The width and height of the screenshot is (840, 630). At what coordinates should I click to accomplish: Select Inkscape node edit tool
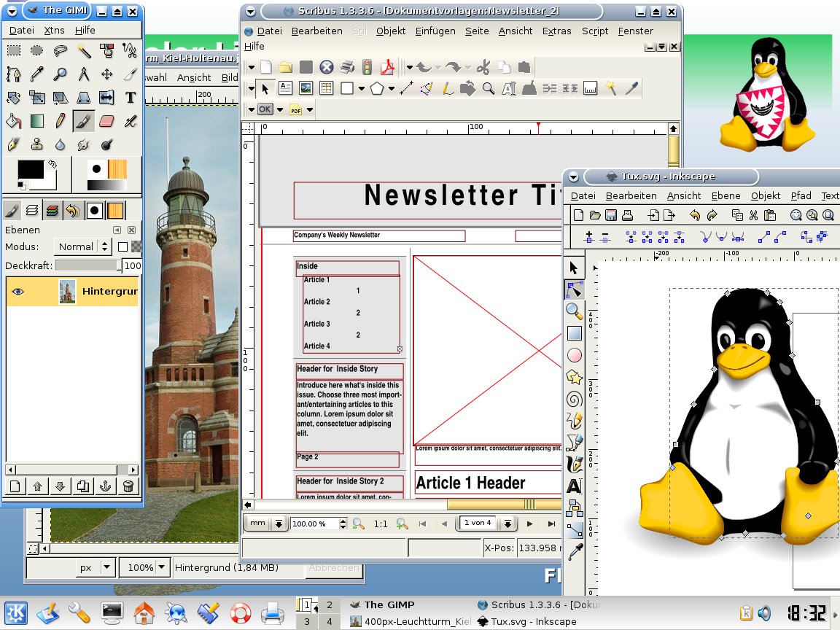coord(575,289)
